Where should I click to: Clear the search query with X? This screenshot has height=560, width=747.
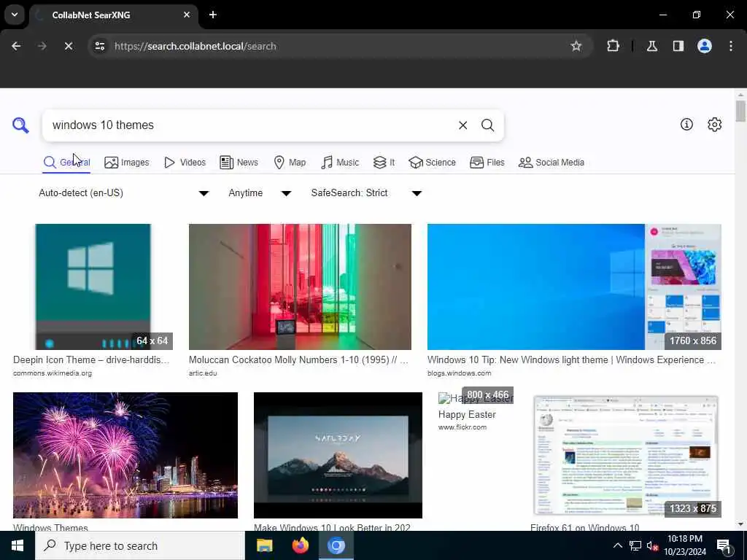462,125
